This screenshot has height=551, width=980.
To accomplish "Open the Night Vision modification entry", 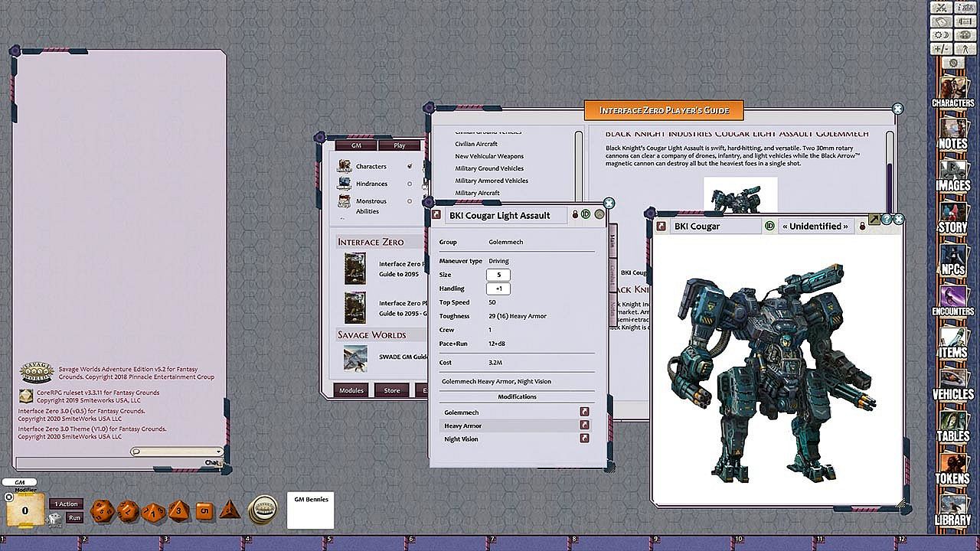I will (584, 439).
